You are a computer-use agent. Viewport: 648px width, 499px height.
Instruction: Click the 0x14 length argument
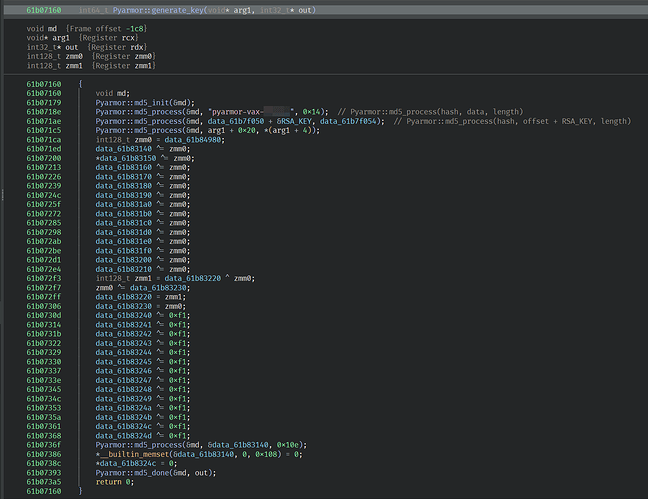311,112
